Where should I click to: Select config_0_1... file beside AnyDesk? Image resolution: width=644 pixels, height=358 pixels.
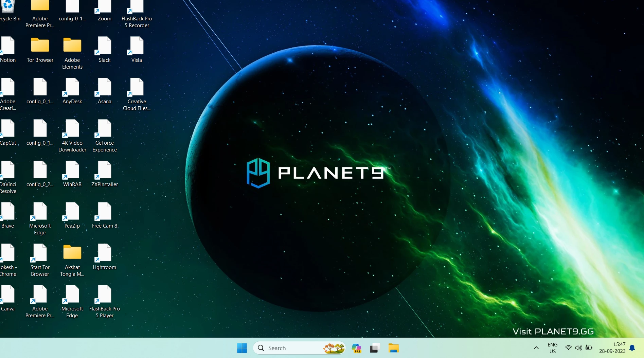point(40,91)
